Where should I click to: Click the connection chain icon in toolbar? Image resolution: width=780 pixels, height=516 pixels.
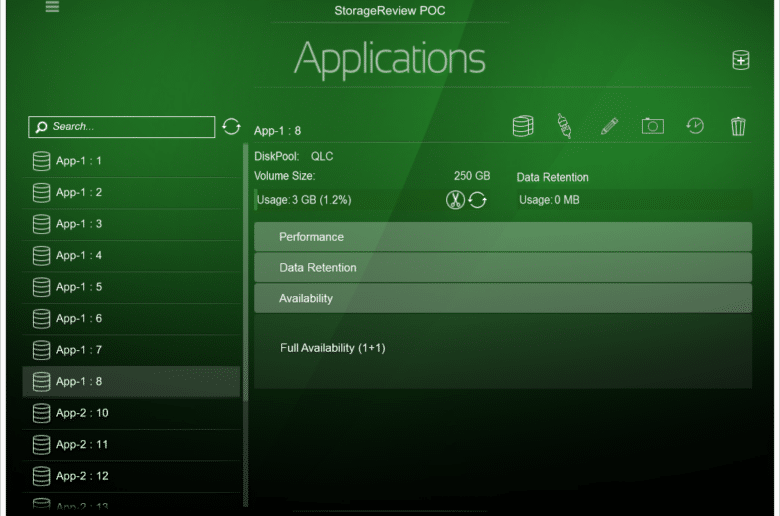coord(564,125)
